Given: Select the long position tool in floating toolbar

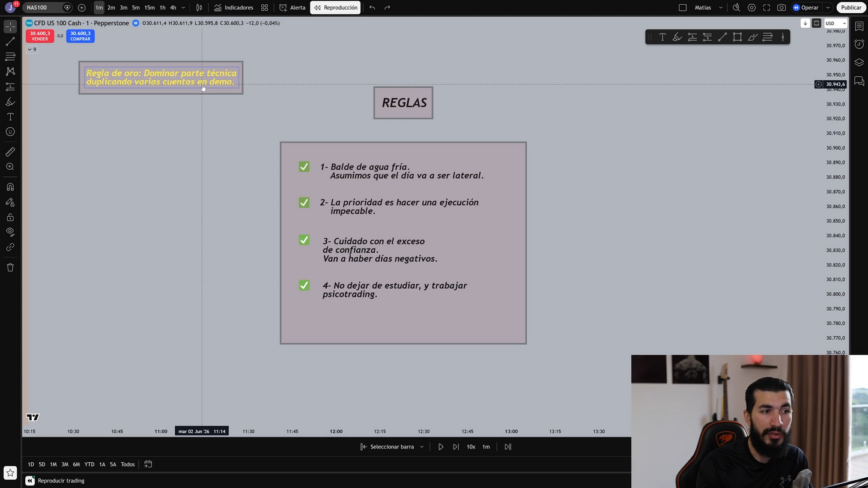Looking at the screenshot, I should 693,37.
